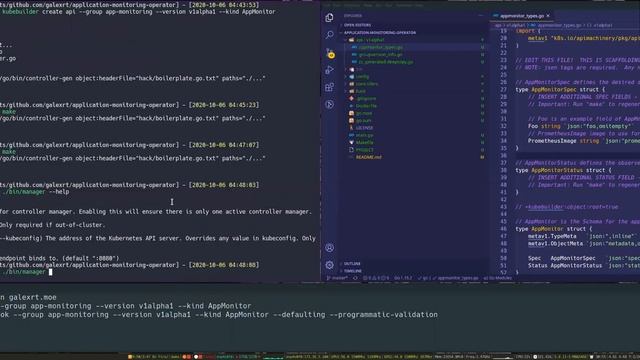Expand the Timeline section
Viewport: 640px width, 360px height.
[x=353, y=271]
